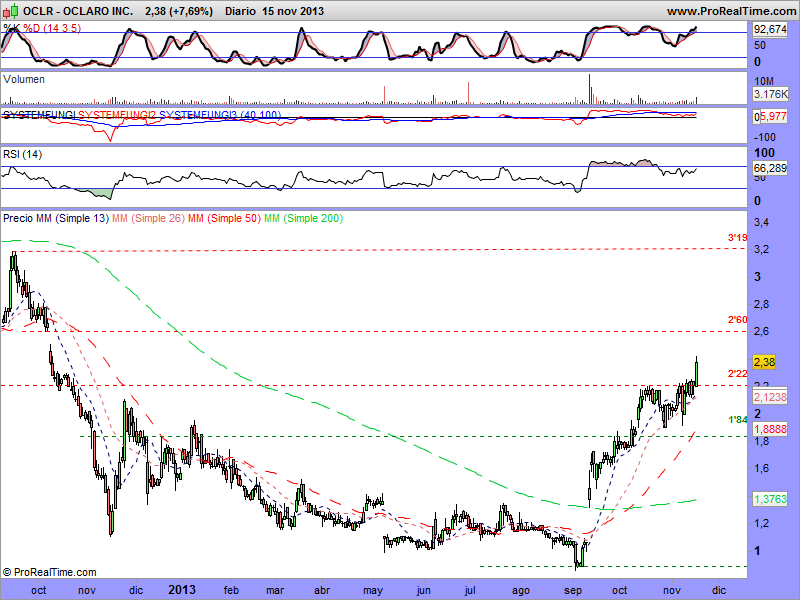Select the 2'60 resistance level label
This screenshot has height=600, width=800.
point(737,320)
